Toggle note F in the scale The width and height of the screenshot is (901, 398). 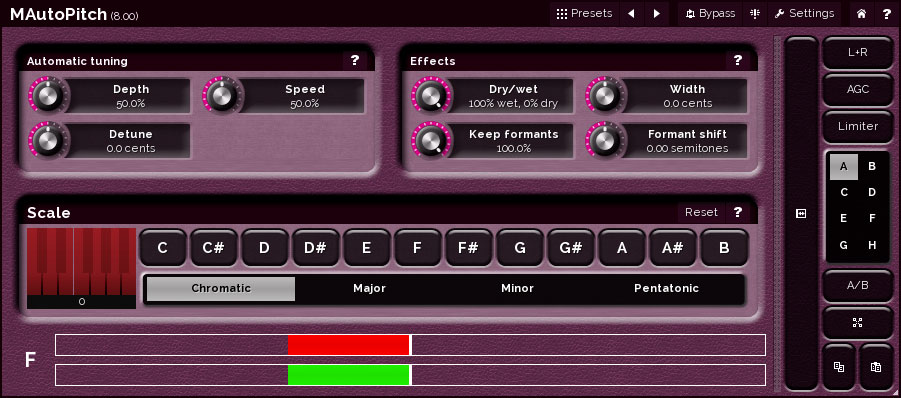tap(418, 248)
